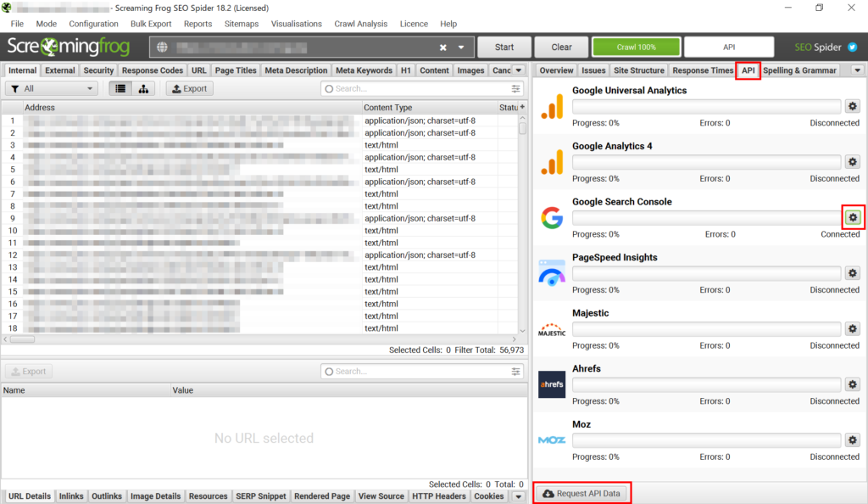
Task: Open the Inlinks bottom tab
Action: (71, 496)
